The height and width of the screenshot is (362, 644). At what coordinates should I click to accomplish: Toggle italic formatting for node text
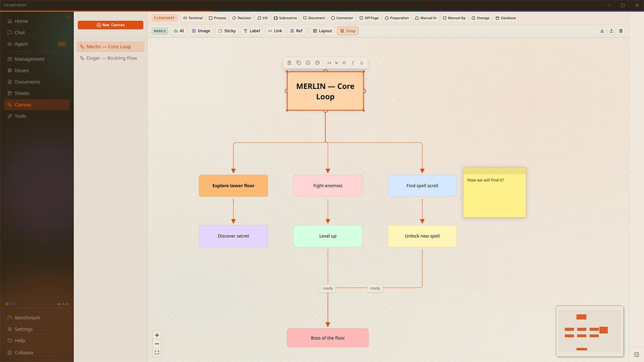point(353,63)
